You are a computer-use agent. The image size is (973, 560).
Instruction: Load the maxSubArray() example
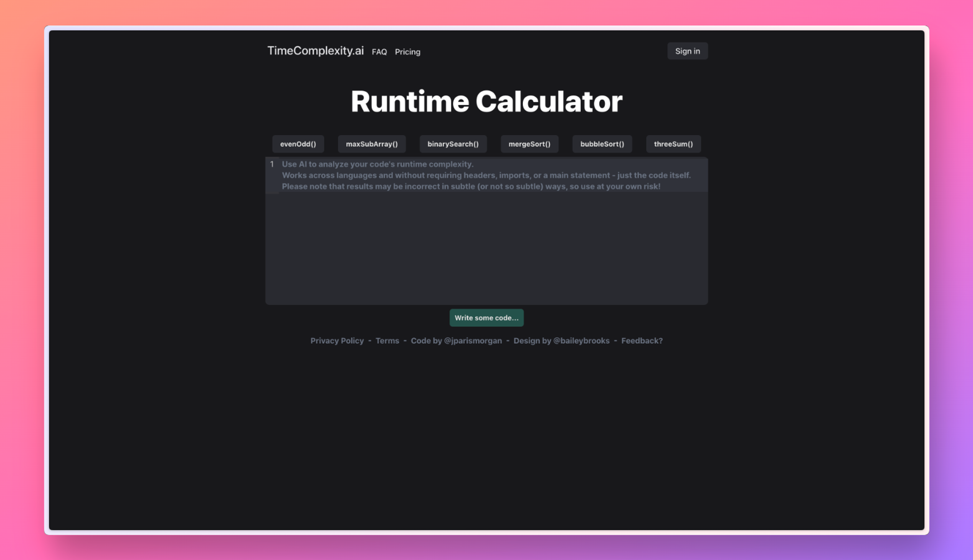(x=372, y=144)
